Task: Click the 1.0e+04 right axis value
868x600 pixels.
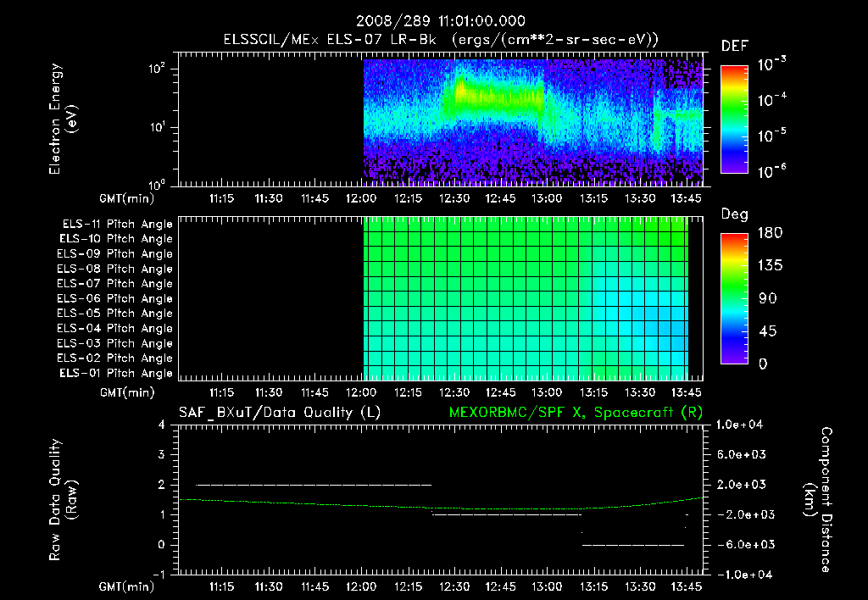Action: (739, 425)
